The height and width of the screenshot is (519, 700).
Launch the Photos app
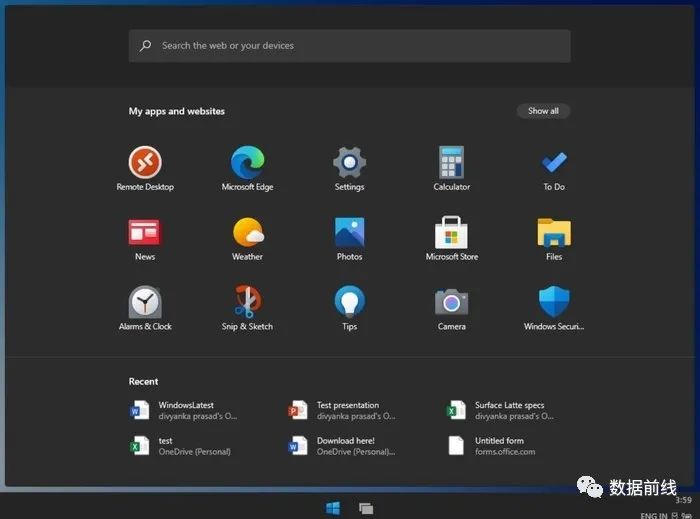pyautogui.click(x=350, y=239)
